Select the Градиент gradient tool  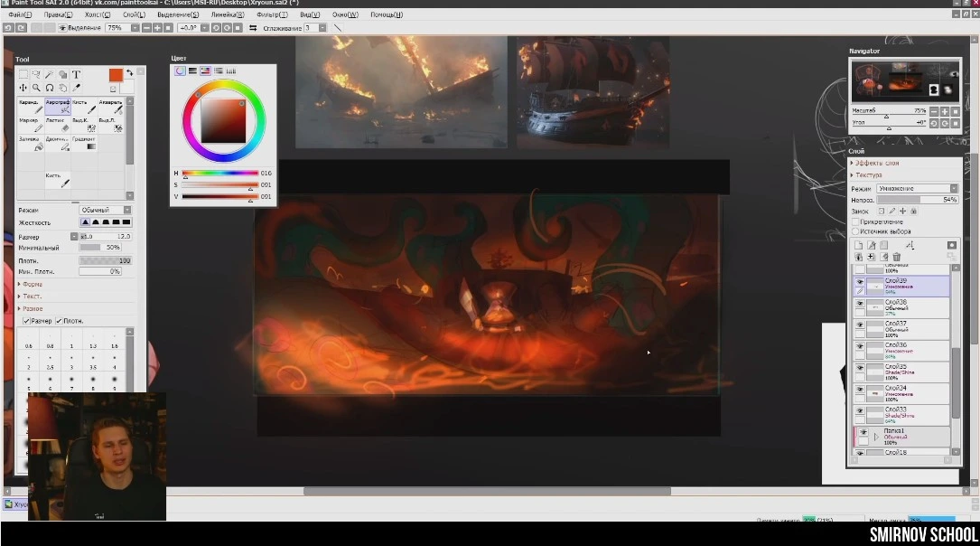83,145
